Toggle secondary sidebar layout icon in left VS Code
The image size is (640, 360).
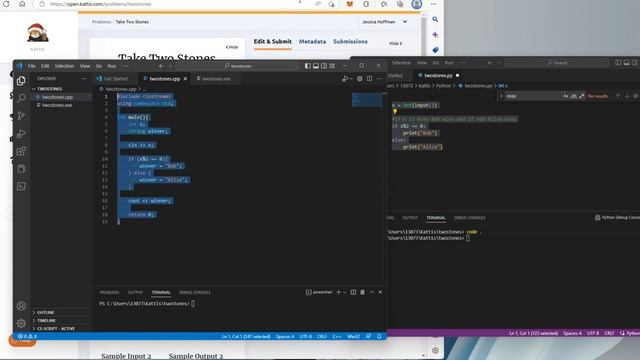pos(324,66)
